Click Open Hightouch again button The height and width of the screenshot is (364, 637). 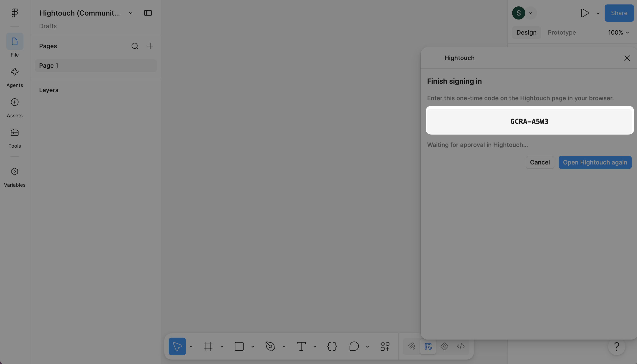point(595,162)
